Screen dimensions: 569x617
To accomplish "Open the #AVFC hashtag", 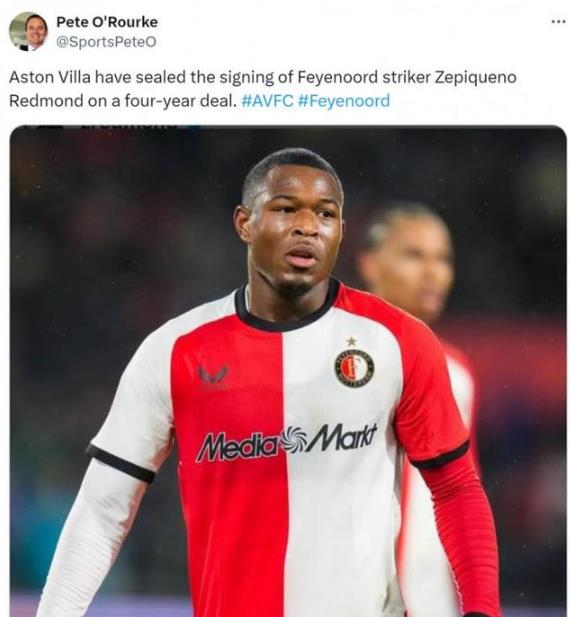I will (267, 101).
